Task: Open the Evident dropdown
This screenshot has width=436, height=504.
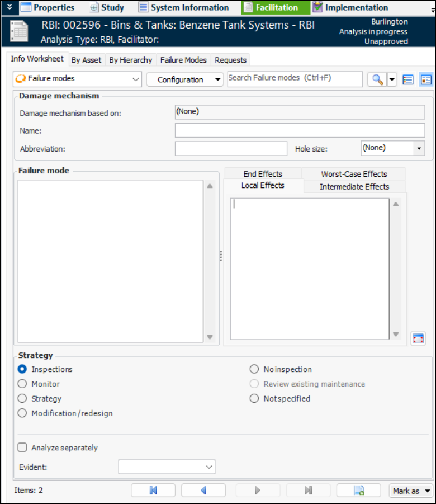Action: point(209,467)
